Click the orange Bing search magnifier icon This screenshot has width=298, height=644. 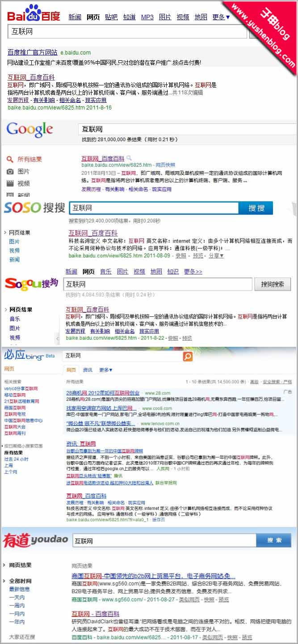[188, 356]
